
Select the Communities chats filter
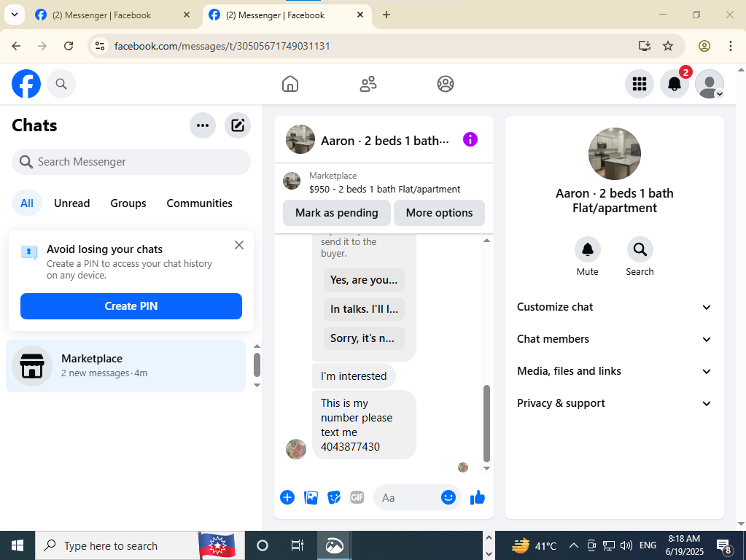[x=199, y=203]
